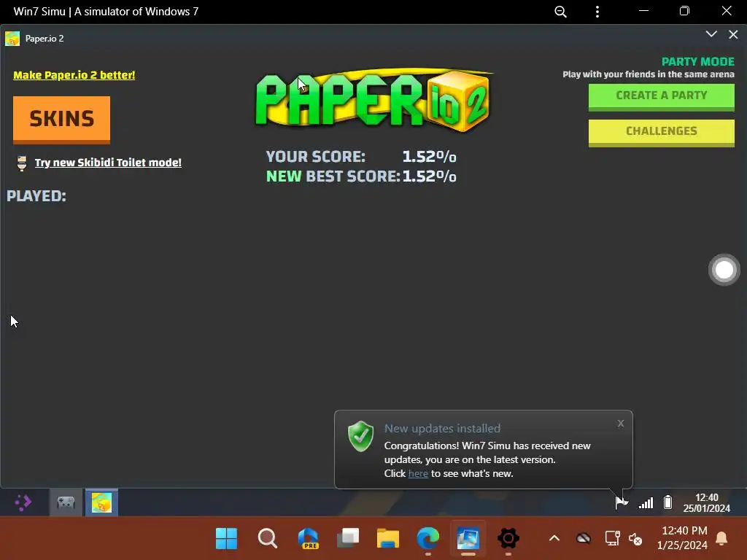
Task: Click the NEW BEST SCORE label
Action: pyautogui.click(x=333, y=176)
